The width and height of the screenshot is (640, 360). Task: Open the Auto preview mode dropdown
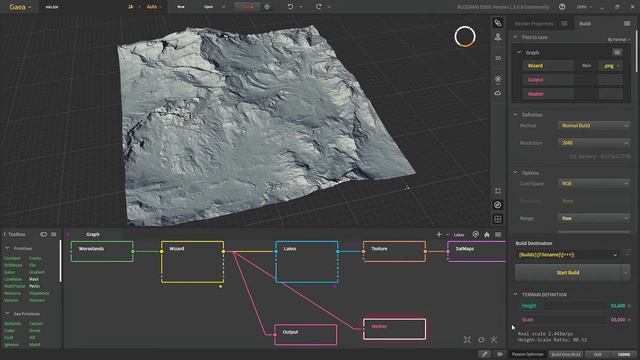pos(154,7)
